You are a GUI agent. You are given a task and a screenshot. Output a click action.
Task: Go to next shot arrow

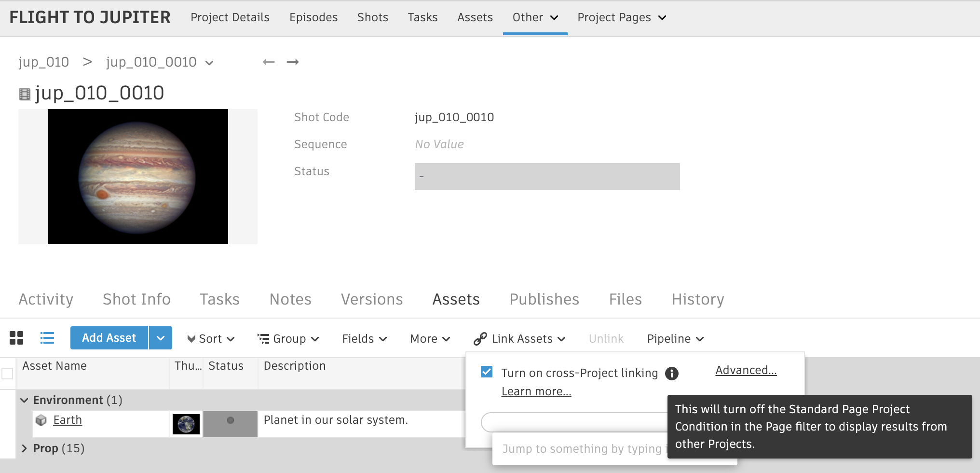293,62
